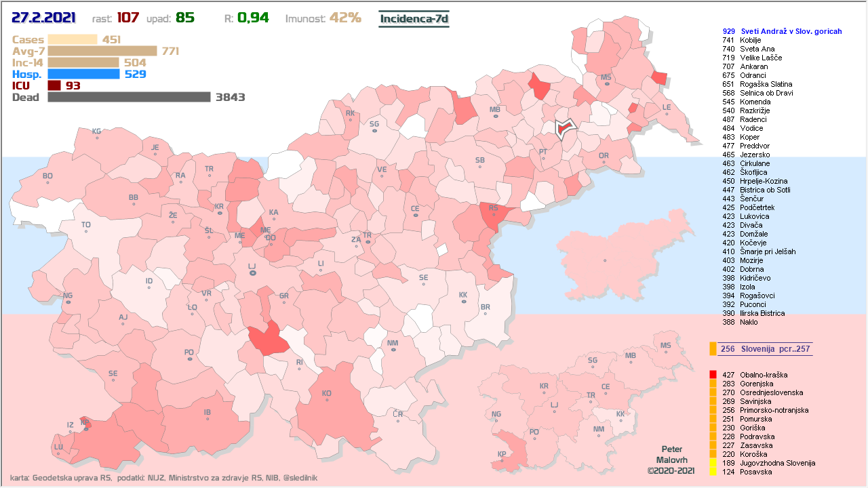The width and height of the screenshot is (868, 488).
Task: Click the highlighted Sveti Andraž municipality outline
Action: point(564,127)
